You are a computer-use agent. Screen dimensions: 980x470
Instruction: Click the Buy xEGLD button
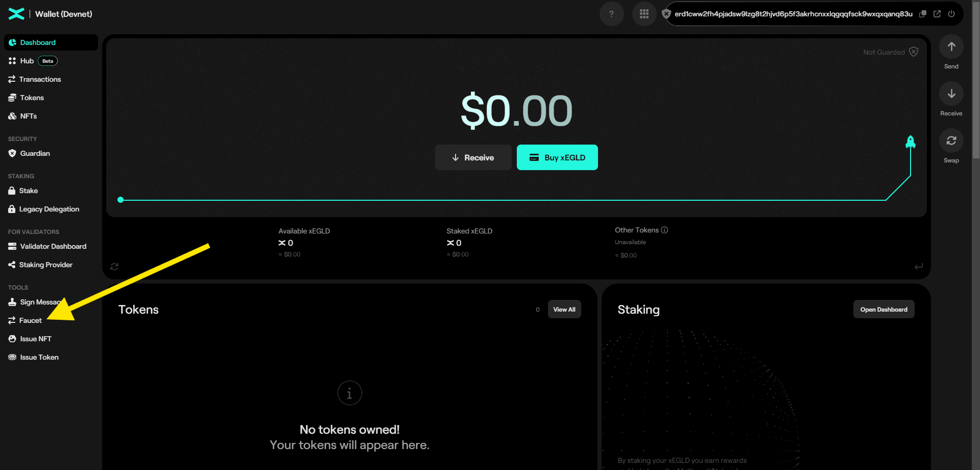557,157
